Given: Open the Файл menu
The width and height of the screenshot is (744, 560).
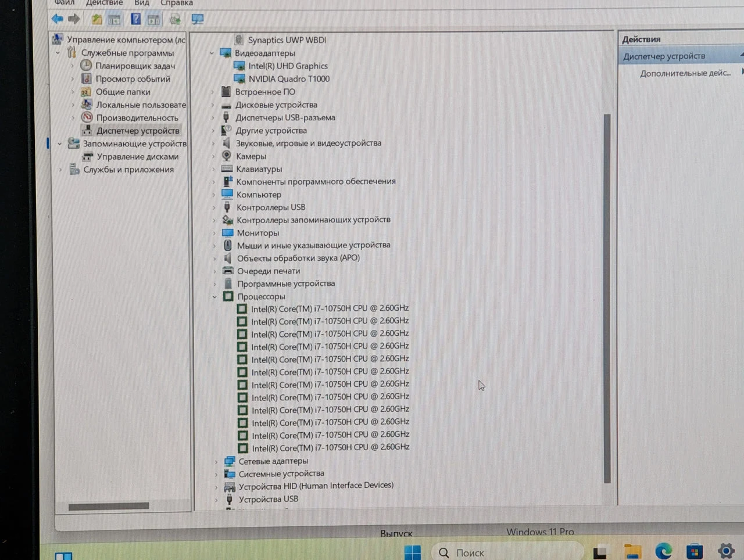Looking at the screenshot, I should point(65,3).
